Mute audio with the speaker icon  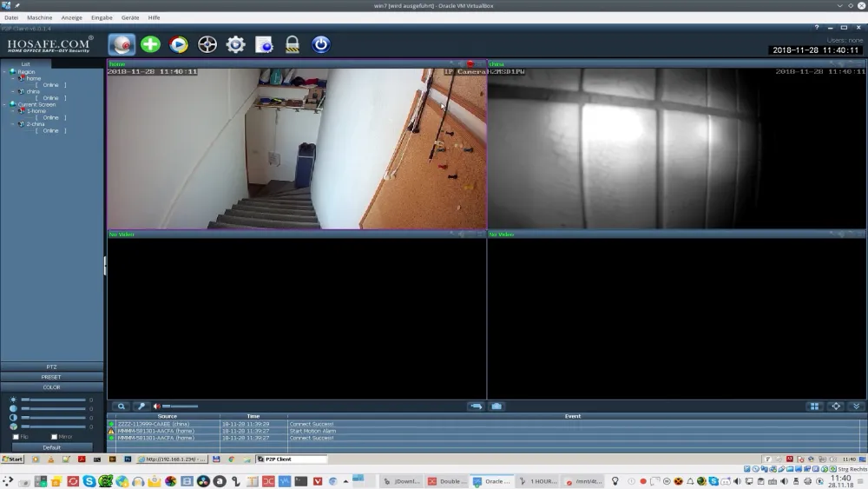[x=156, y=406]
